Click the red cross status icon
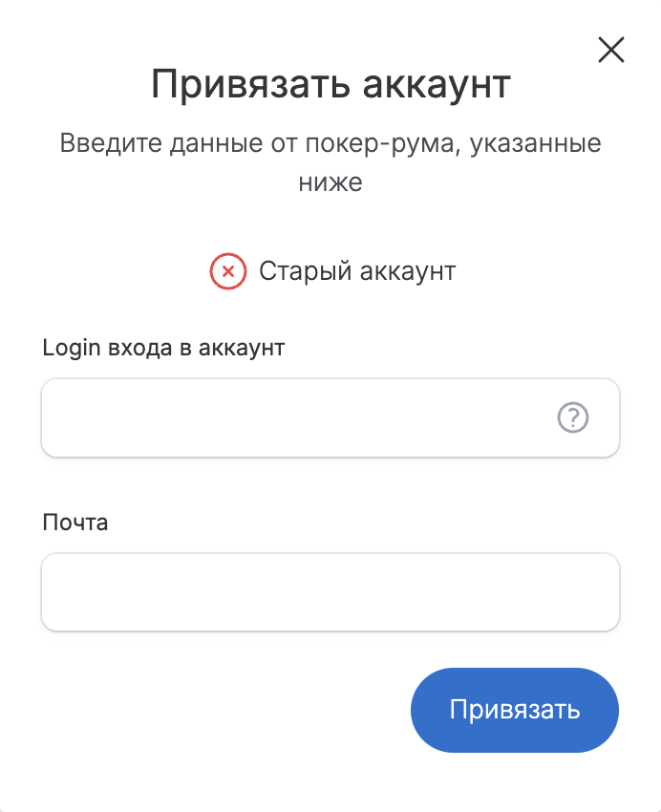Viewport: 661px width, 812px height. point(227,271)
